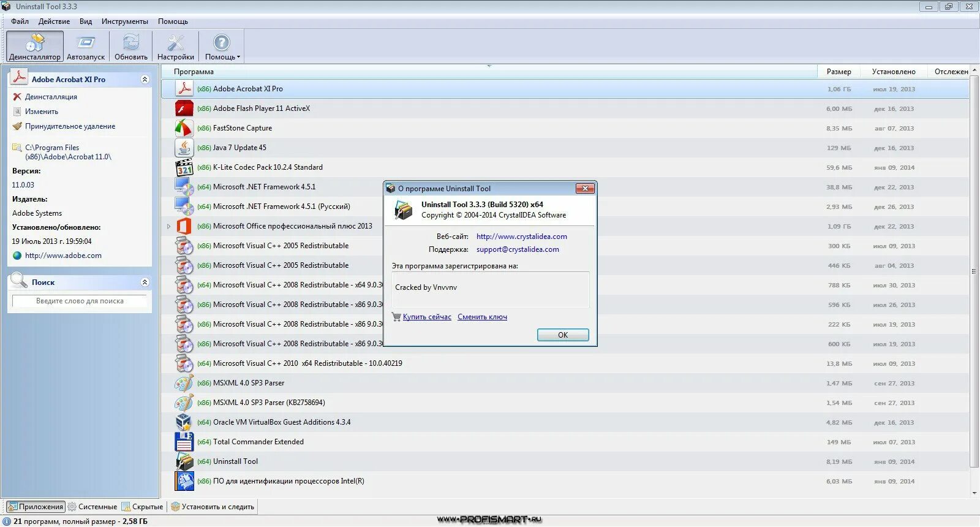Close the О программе Uninstall Tool dialog
The width and height of the screenshot is (980, 527).
[585, 188]
